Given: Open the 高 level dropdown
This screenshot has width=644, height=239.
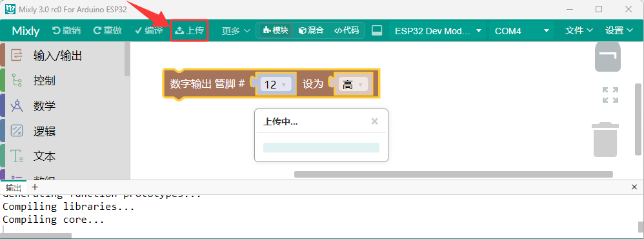Looking at the screenshot, I should pyautogui.click(x=353, y=85).
